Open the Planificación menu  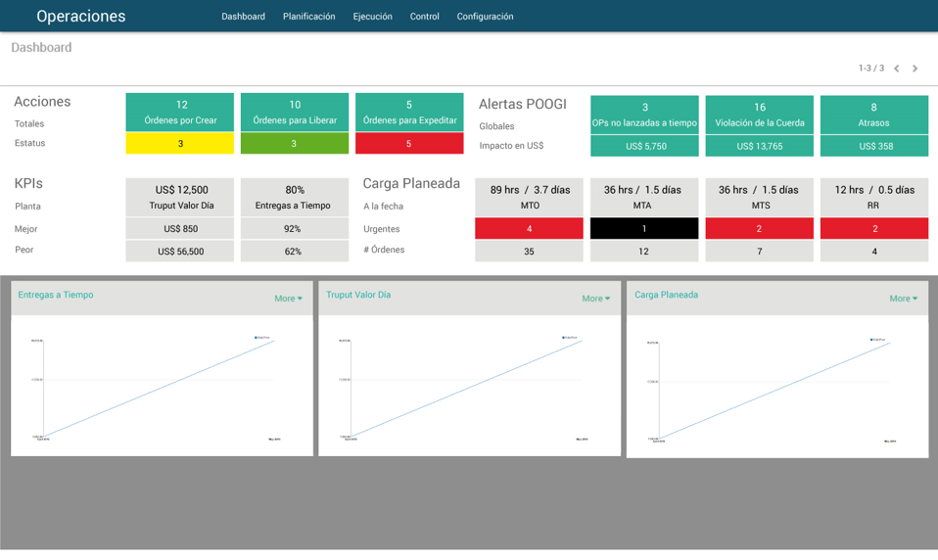pyautogui.click(x=308, y=16)
